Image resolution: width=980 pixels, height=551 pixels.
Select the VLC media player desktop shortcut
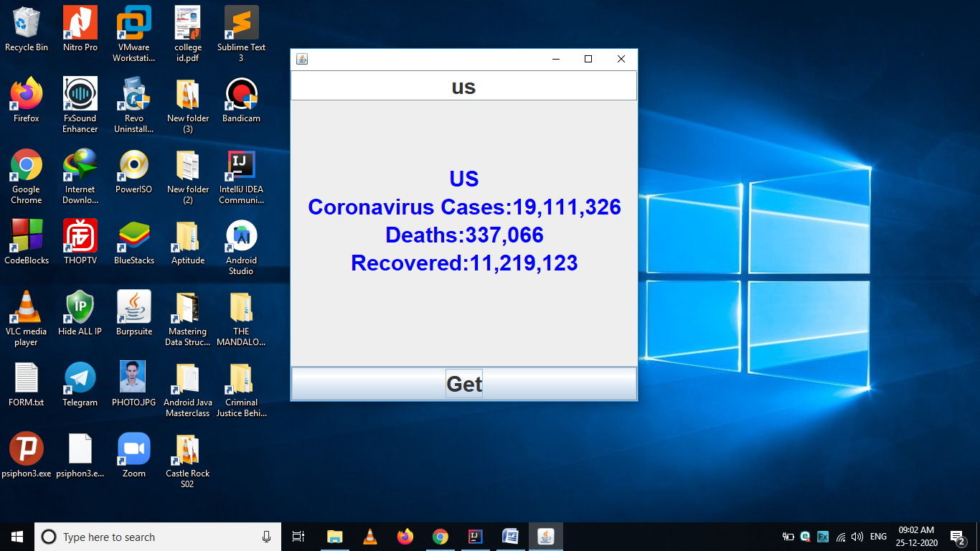pos(27,319)
